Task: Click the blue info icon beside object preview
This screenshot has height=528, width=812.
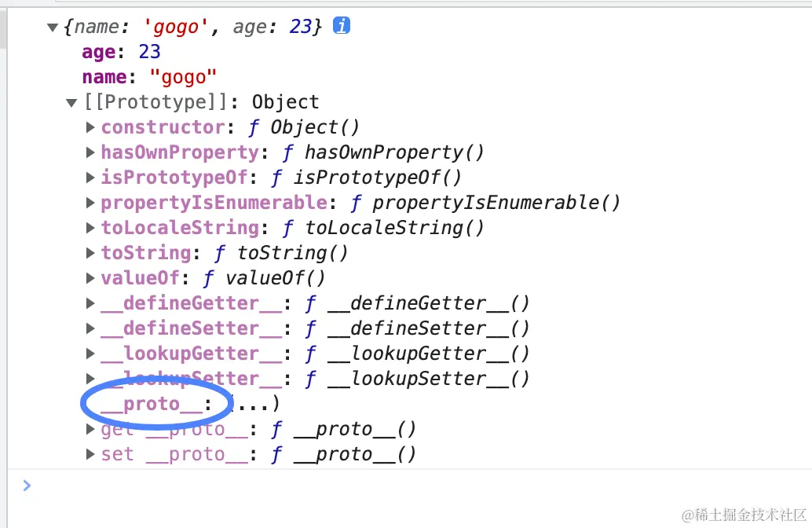Action: [342, 25]
